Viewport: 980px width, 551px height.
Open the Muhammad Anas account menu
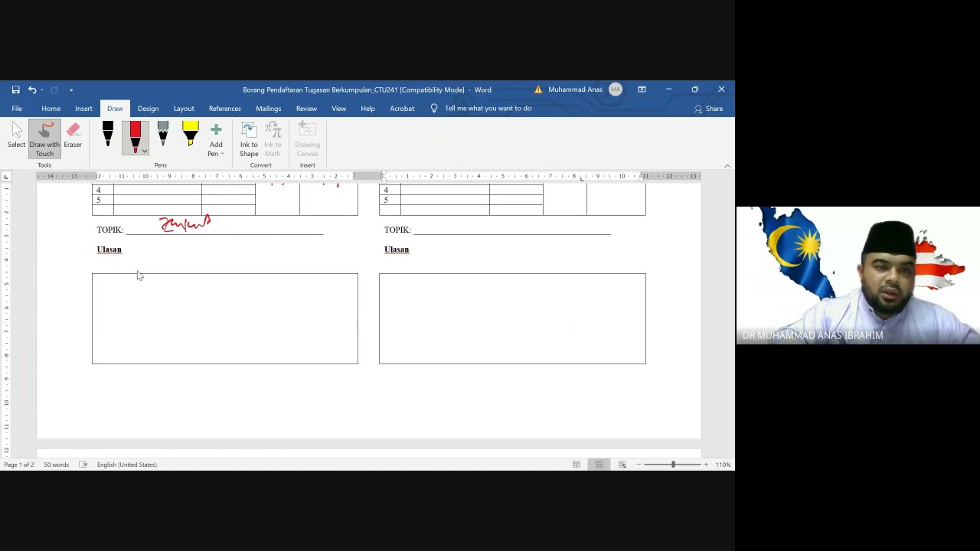(x=575, y=90)
